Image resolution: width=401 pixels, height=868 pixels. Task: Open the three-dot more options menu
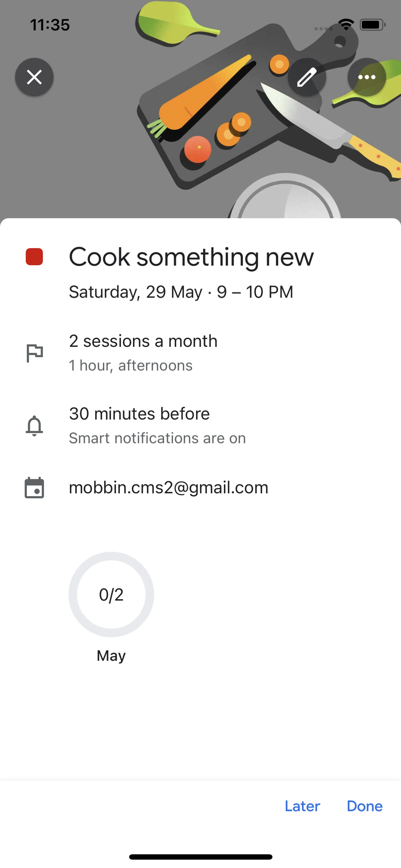367,77
